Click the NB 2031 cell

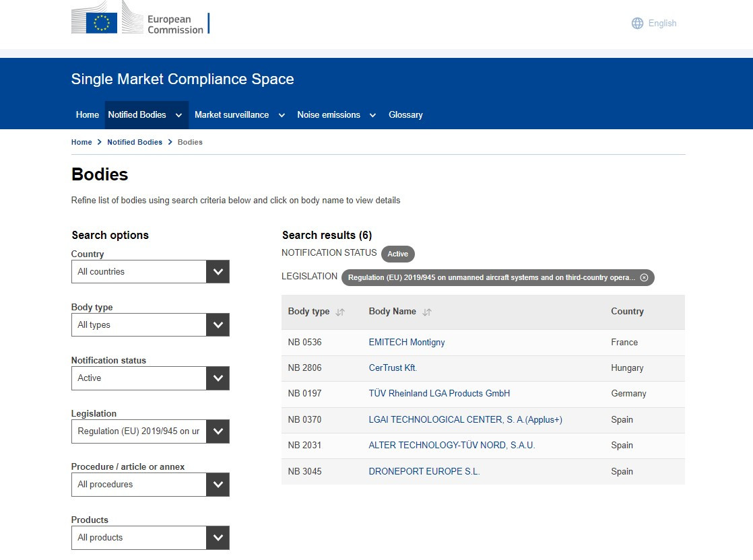[305, 446]
